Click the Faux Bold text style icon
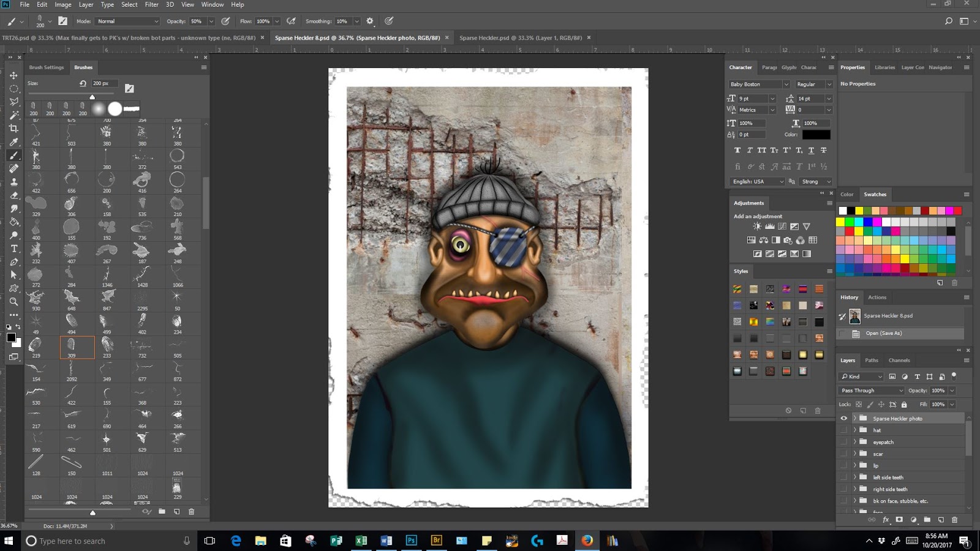 pyautogui.click(x=737, y=150)
